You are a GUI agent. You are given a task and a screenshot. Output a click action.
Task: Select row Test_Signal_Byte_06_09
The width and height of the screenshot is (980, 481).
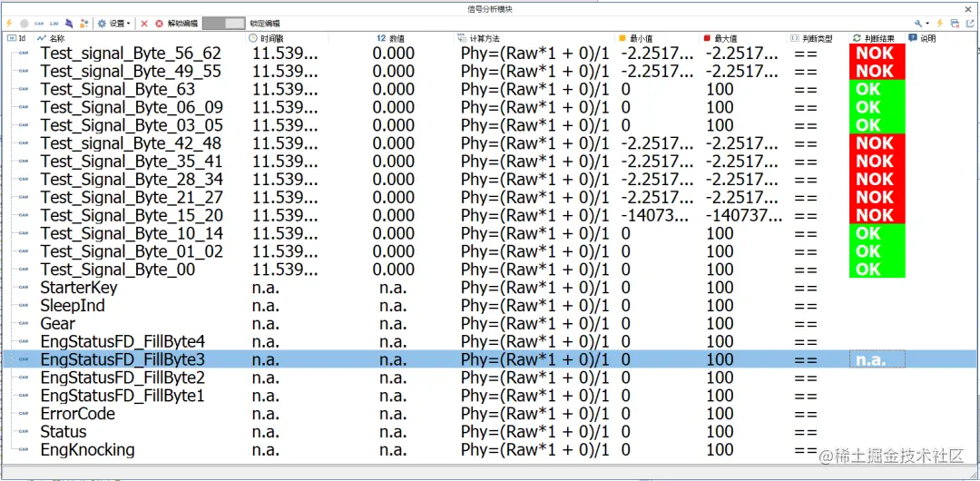pos(489,108)
